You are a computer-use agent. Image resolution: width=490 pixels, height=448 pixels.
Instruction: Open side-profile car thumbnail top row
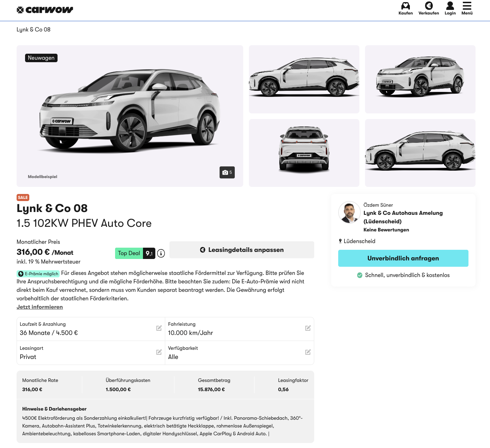coord(304,79)
